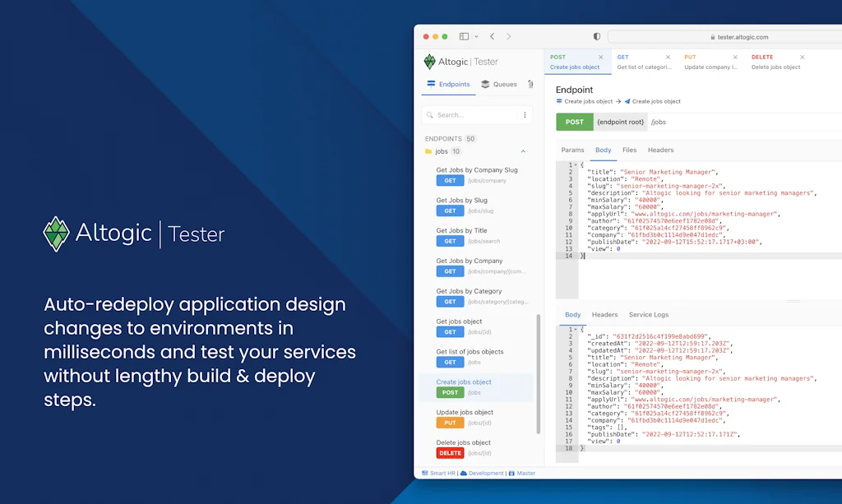Viewport: 842px width, 504px height.
Task: Click the jobs folder icon
Action: click(x=428, y=151)
